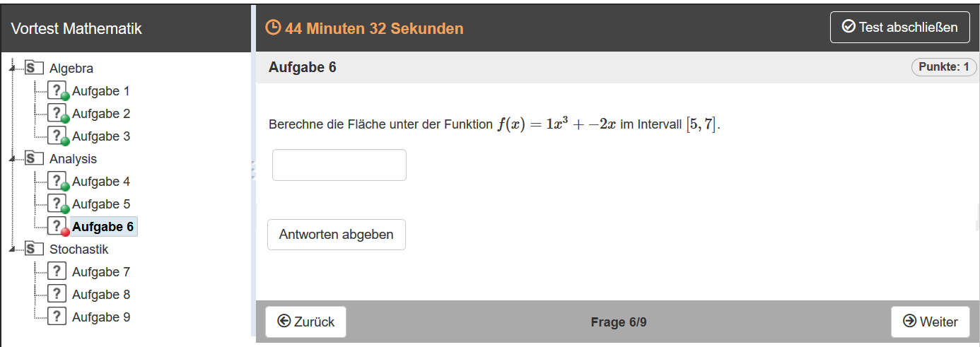Return to previous question with Zurück
Image resolution: width=980 pixels, height=347 pixels.
pyautogui.click(x=305, y=322)
